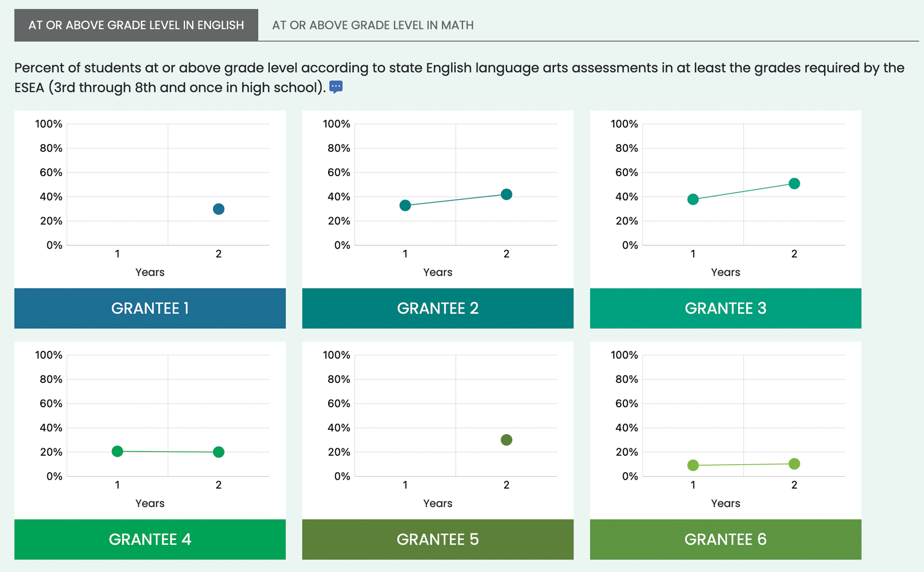924x572 pixels.
Task: Click the Grantee 1 Year 2 data point
Action: pyautogui.click(x=218, y=209)
